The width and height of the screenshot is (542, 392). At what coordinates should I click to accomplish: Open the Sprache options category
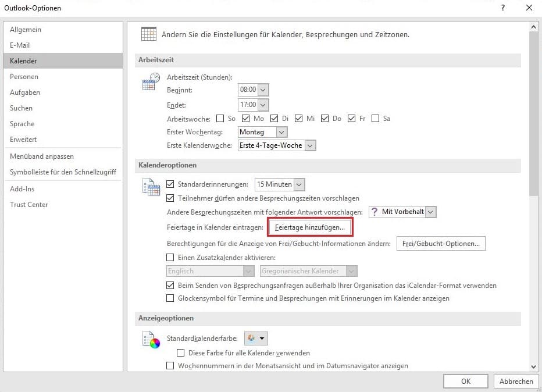63,124
